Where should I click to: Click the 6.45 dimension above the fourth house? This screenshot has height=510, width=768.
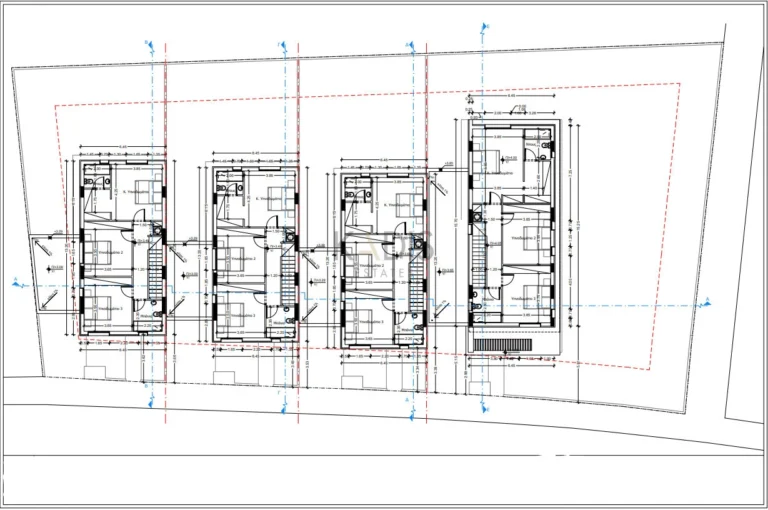click(x=512, y=95)
